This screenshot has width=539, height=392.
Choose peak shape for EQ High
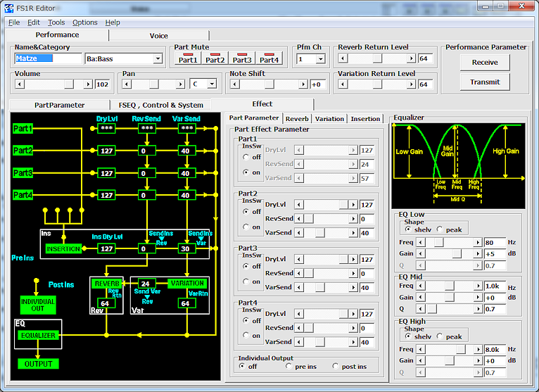440,336
